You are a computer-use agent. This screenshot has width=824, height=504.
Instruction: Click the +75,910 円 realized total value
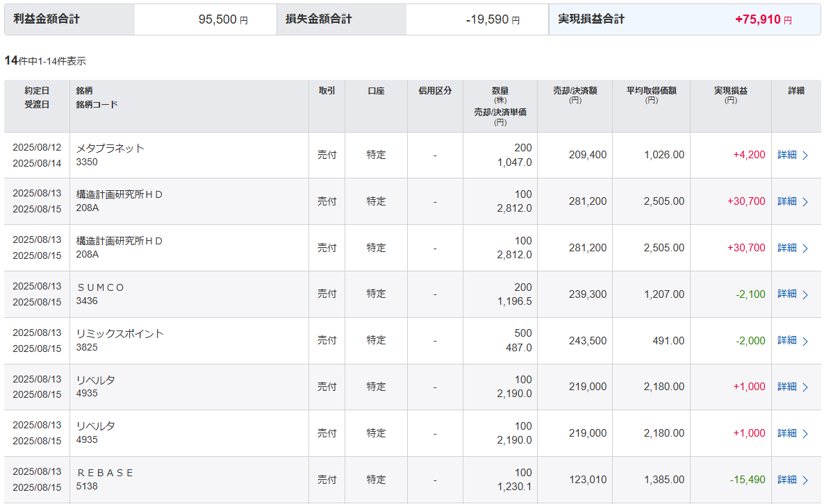763,20
